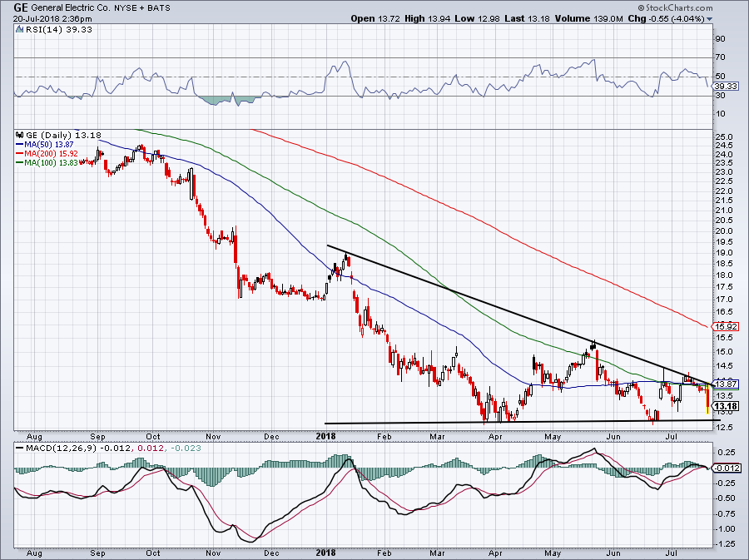Select the MA(50) 13.87 legend text
The height and width of the screenshot is (560, 749).
(x=49, y=144)
